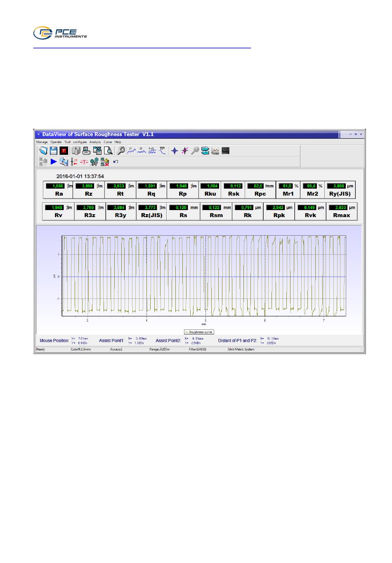Open the configure menu
This screenshot has height=563, width=392.
pos(80,142)
